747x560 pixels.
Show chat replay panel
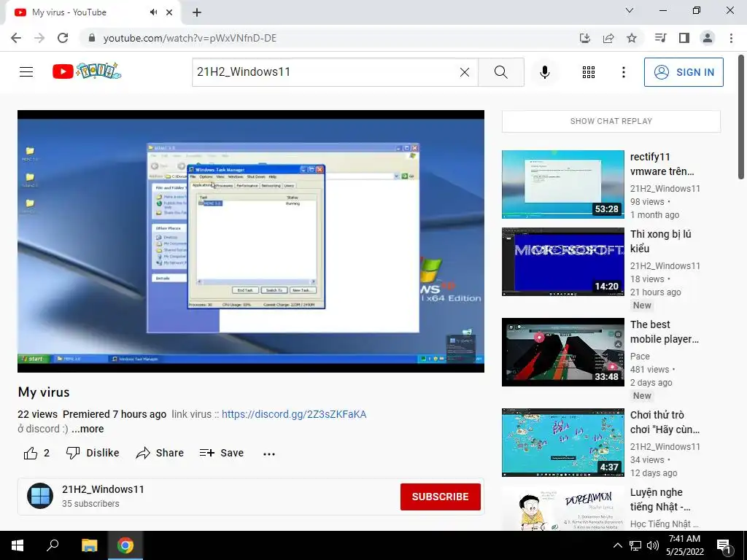(611, 122)
